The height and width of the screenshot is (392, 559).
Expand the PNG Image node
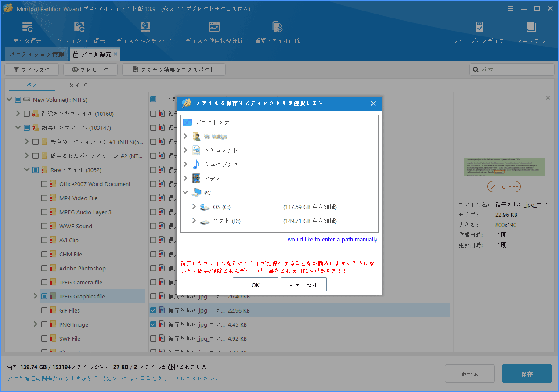tap(36, 324)
